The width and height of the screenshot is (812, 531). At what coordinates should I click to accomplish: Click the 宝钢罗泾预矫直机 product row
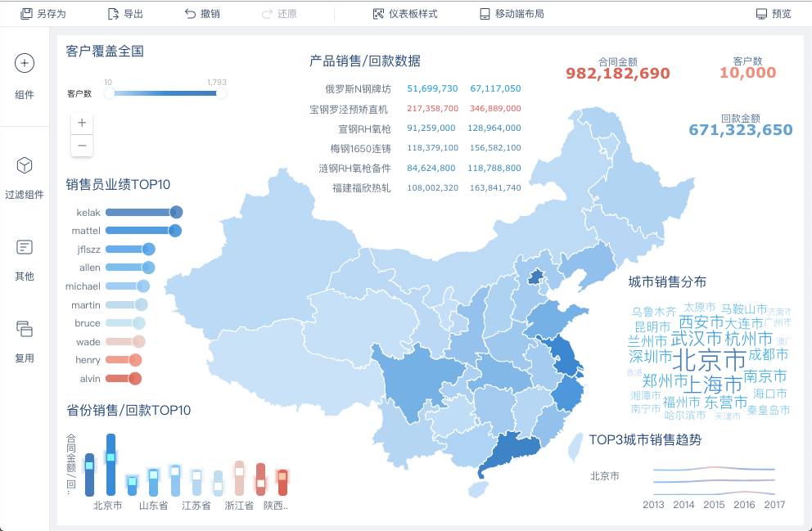tap(415, 109)
